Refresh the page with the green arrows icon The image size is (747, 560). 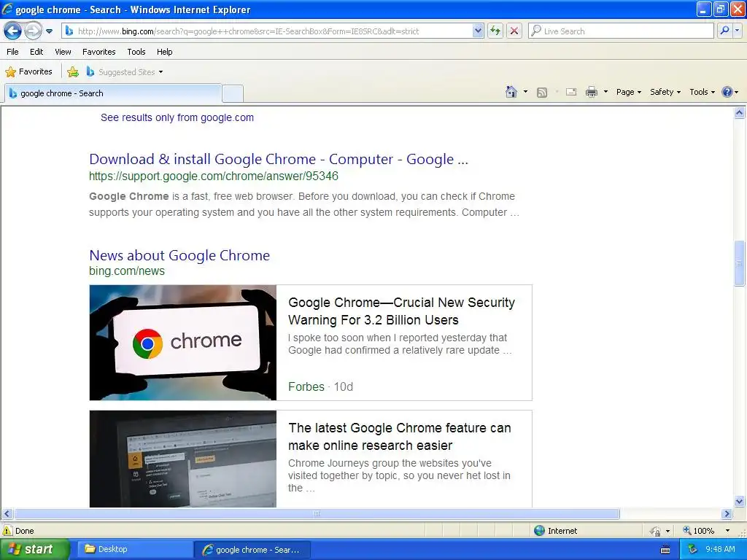495,31
